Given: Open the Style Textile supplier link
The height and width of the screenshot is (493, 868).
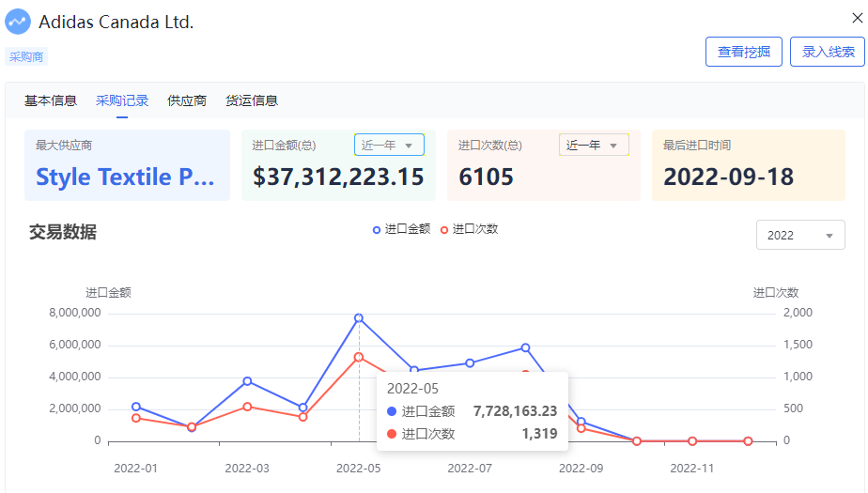Looking at the screenshot, I should click(125, 177).
